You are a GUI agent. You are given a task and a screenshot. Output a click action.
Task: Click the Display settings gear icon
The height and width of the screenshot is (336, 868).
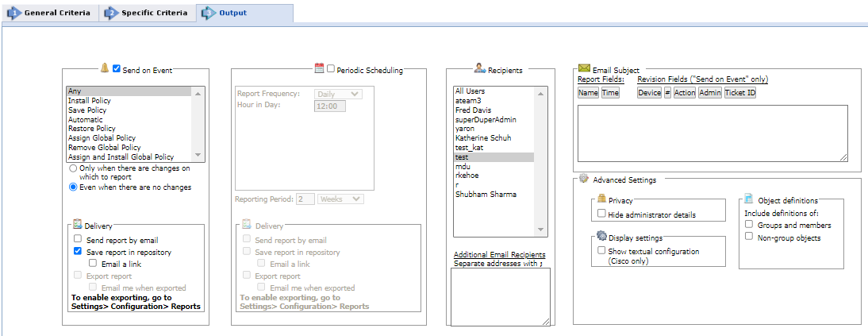pos(601,236)
